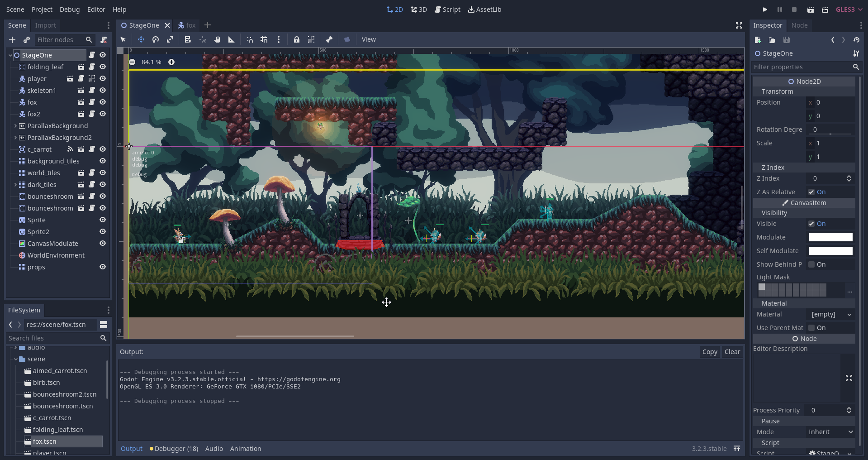Open the Modulate color swatch
Viewport: 868px width, 460px height.
pos(830,237)
